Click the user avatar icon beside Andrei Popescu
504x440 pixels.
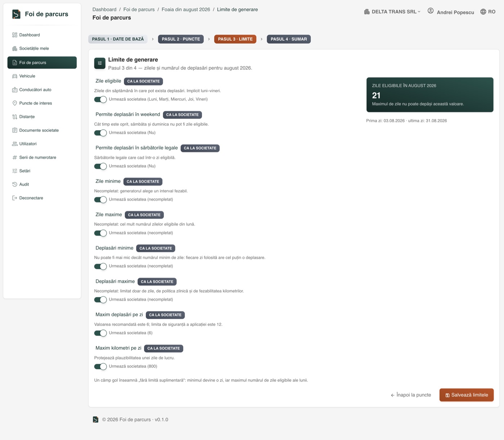point(431,11)
